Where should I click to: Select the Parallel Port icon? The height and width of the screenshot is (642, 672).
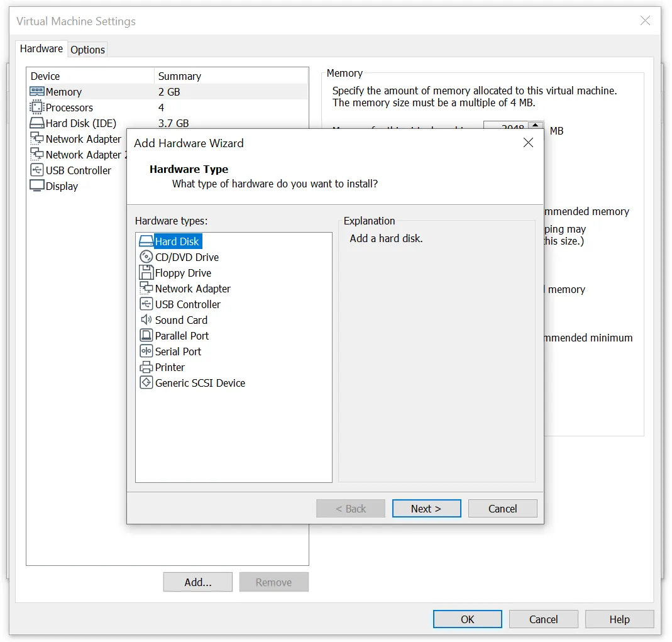146,336
